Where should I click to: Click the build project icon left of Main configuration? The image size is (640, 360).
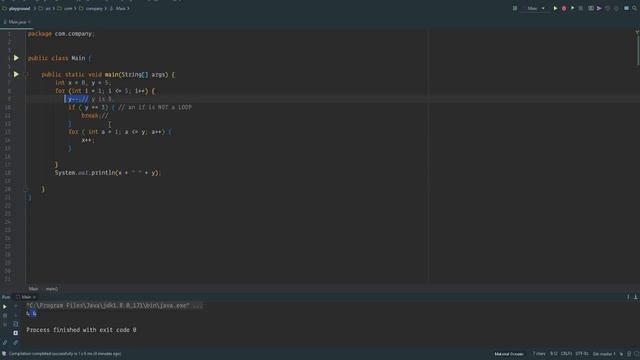tap(515, 8)
